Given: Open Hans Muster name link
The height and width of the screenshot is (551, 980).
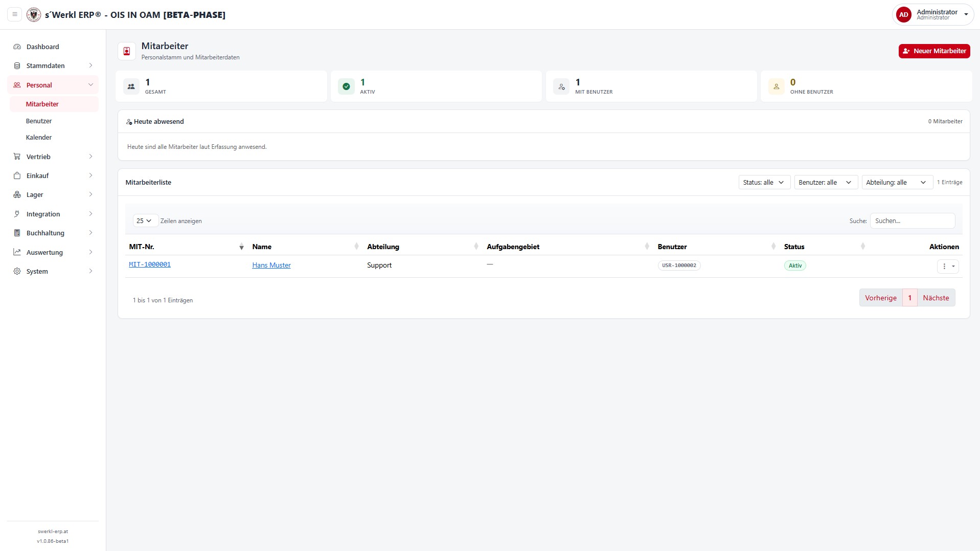Looking at the screenshot, I should tap(271, 265).
